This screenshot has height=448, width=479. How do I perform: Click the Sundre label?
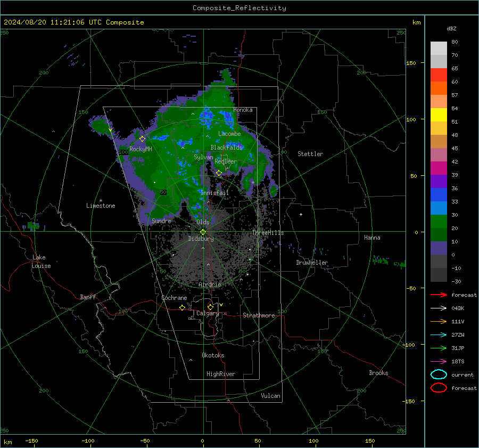tap(161, 221)
